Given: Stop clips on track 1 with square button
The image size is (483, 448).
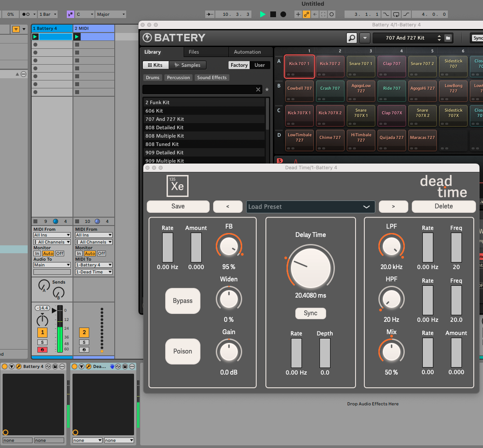Looking at the screenshot, I should [36, 221].
